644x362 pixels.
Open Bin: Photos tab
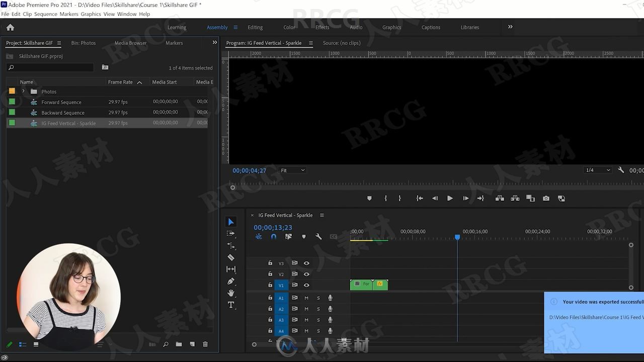pos(84,43)
